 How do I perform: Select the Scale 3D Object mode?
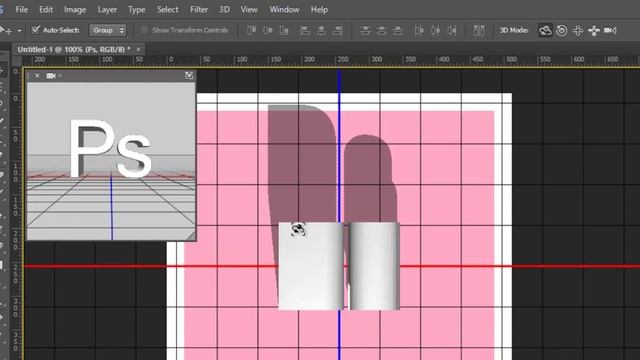(610, 30)
